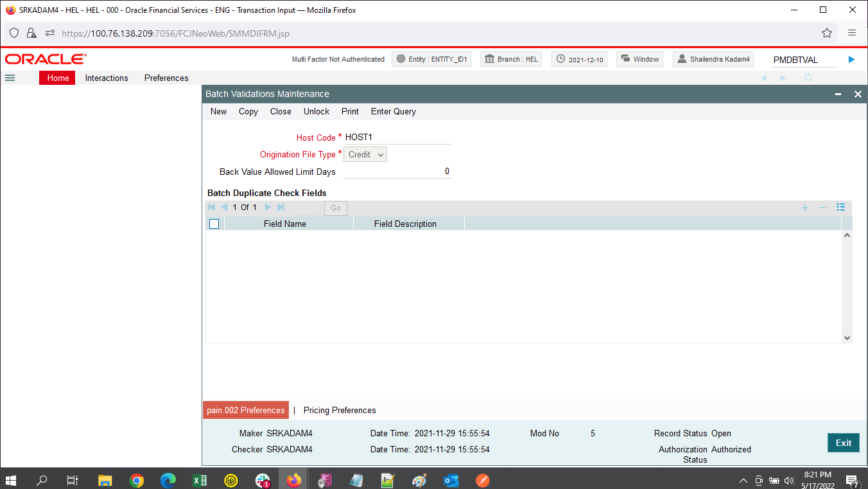Open File Explorer from taskbar

(105, 480)
